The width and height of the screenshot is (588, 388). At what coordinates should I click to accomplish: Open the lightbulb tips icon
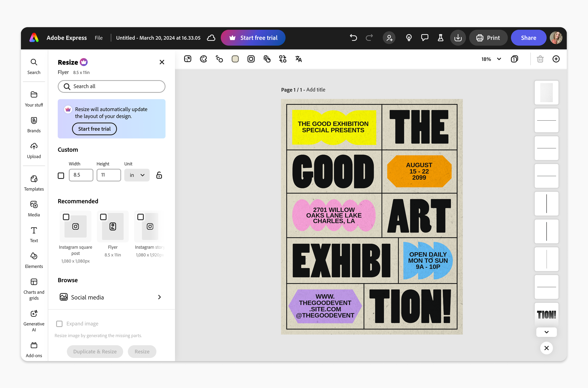(x=409, y=38)
